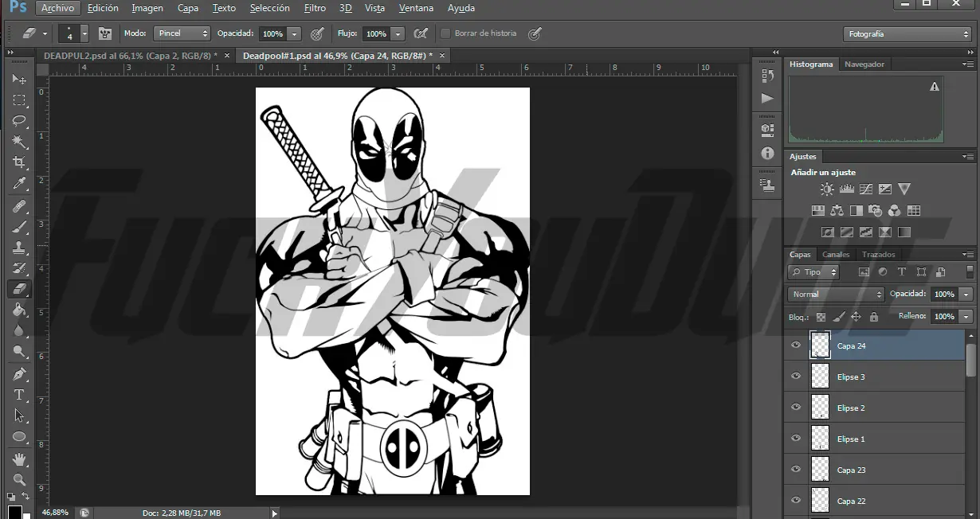Select the Type tool
This screenshot has width=980, height=519.
(x=19, y=395)
